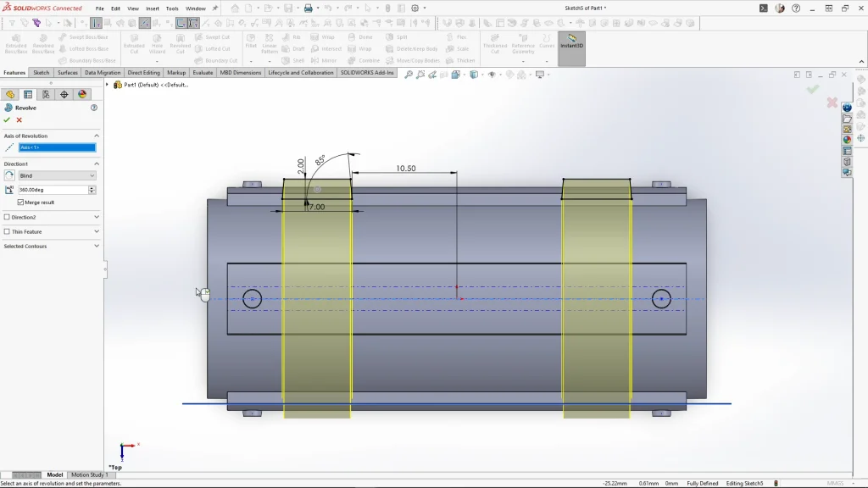
Task: Click the 360.00deg angle input field
Action: 53,190
